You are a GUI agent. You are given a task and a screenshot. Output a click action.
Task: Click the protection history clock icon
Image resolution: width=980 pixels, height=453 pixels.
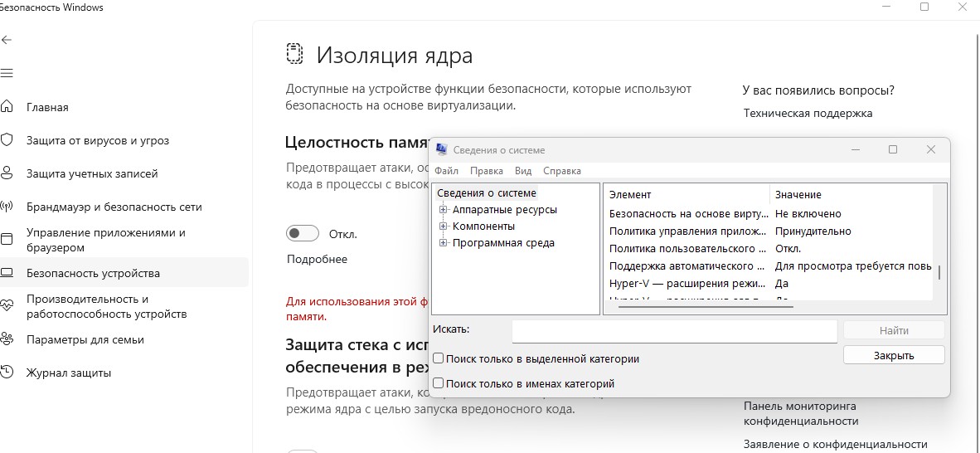click(x=7, y=373)
